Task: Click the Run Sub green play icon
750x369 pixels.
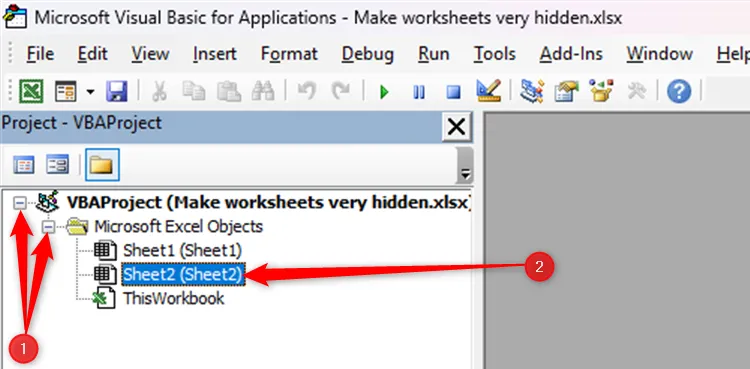Action: [x=384, y=91]
